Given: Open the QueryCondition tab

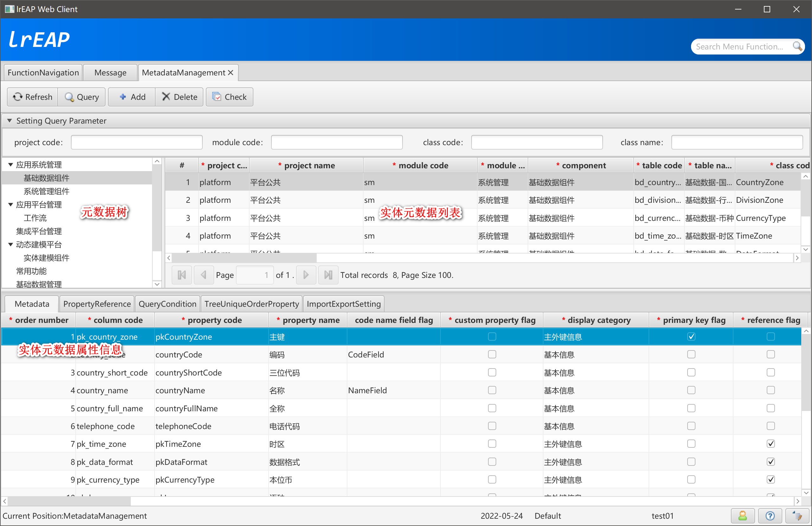Looking at the screenshot, I should [x=167, y=304].
